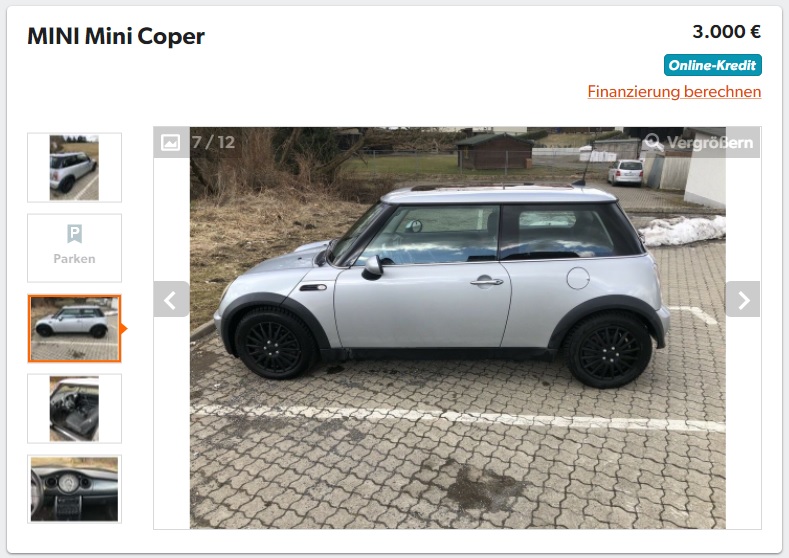
Task: Click the 7 / 12 photo counter
Action: (213, 142)
